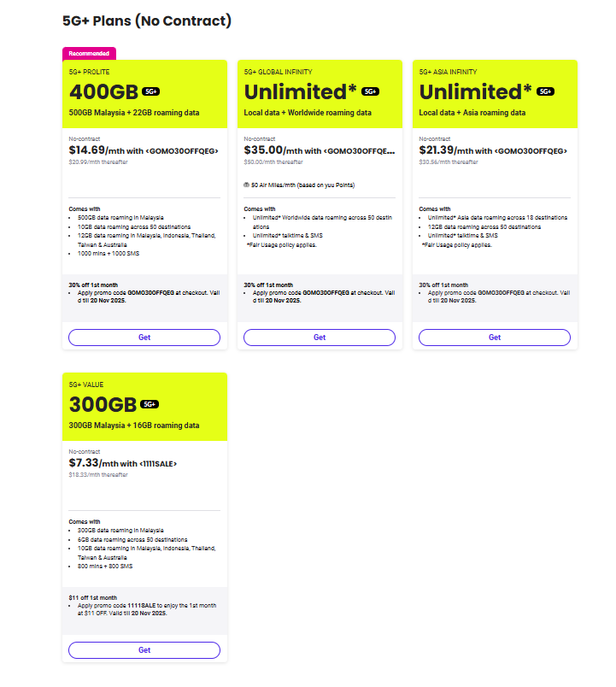Click the 5G+ badge on Global Infinity plan
616x687 pixels.
click(371, 91)
